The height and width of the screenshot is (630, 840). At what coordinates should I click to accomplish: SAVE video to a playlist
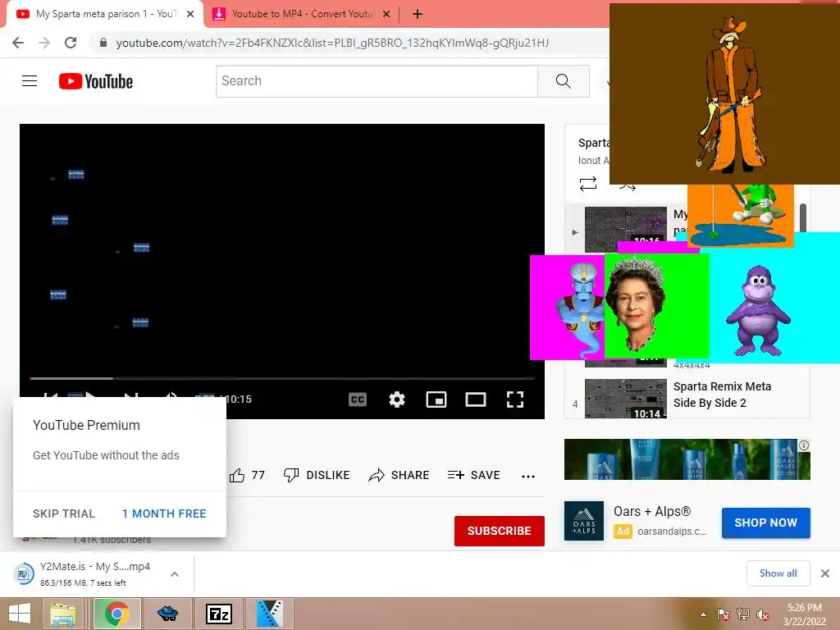[473, 475]
